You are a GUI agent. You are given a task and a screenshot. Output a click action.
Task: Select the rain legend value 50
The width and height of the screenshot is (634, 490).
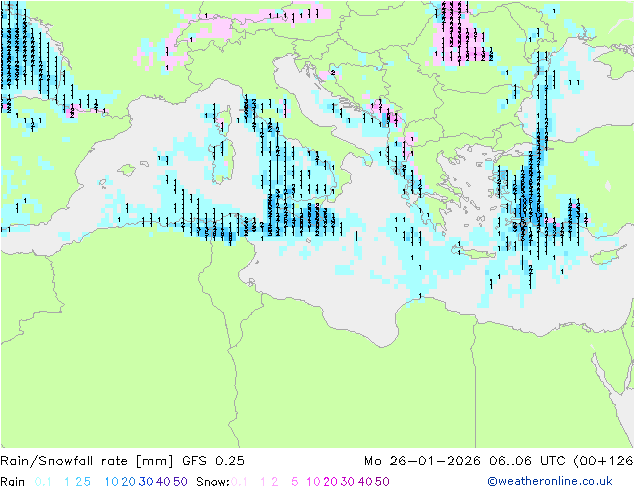point(180,482)
